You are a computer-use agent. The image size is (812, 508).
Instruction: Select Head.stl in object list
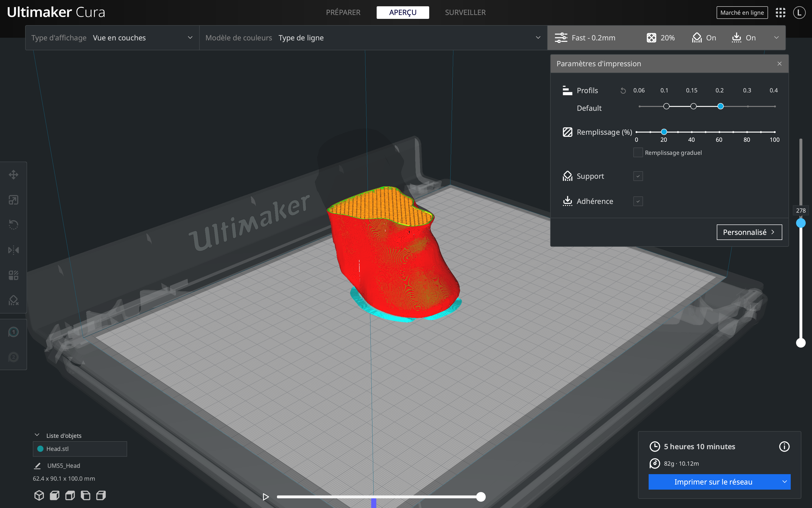click(80, 449)
